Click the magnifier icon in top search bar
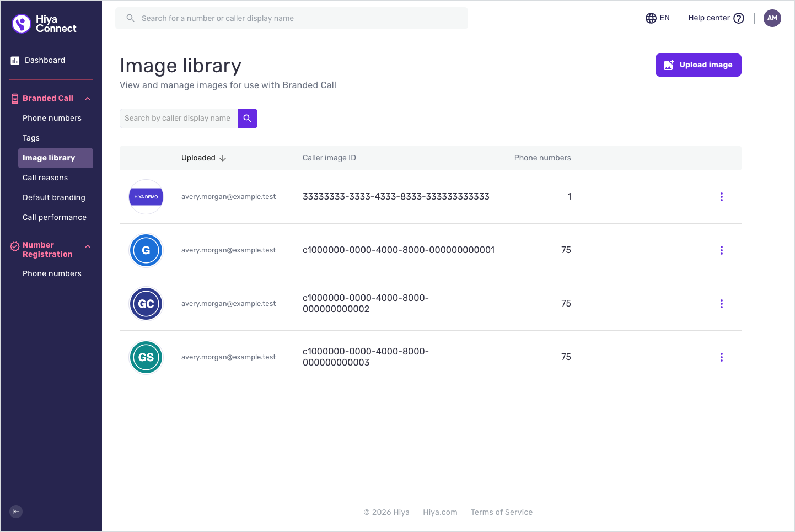Screen dimensions: 795x532 click(131, 18)
